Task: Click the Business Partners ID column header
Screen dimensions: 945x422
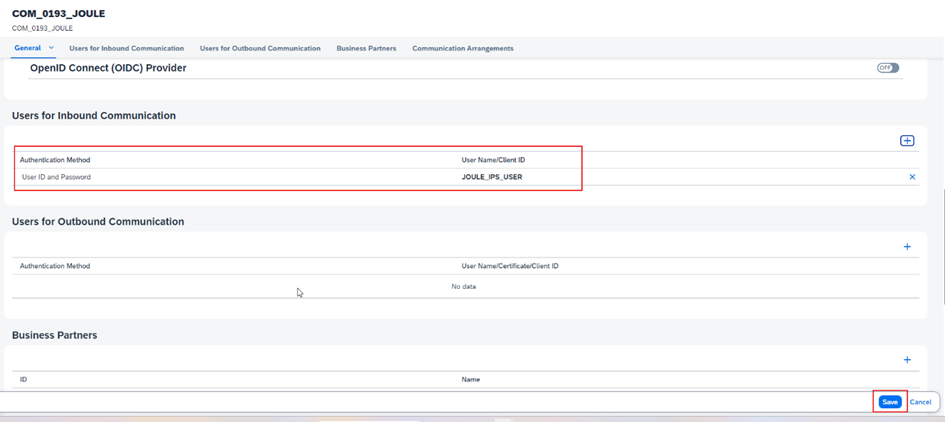Action: [x=23, y=380]
